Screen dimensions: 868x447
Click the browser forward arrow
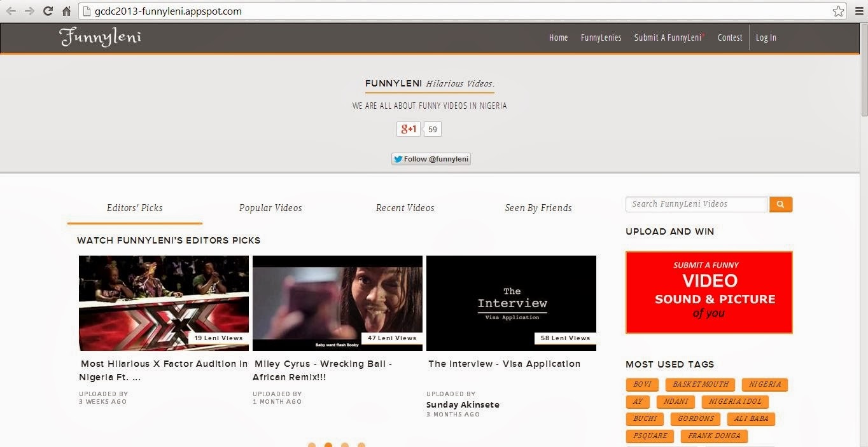tap(29, 11)
